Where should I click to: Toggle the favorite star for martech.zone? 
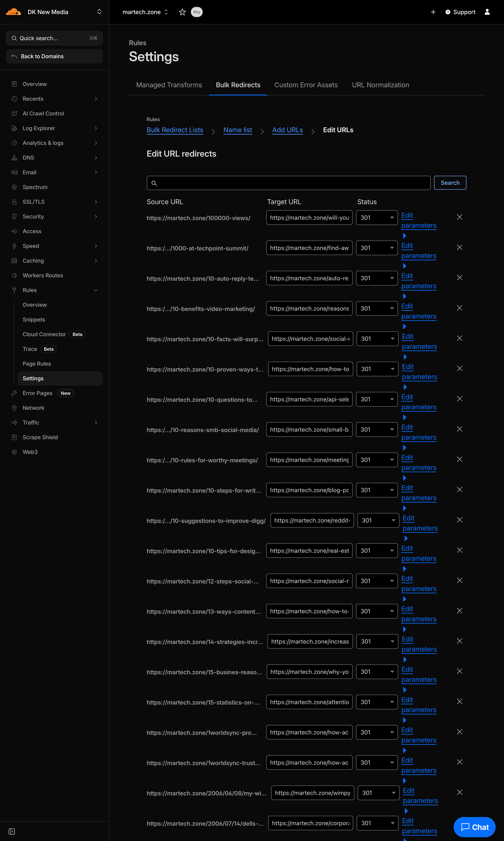point(182,12)
